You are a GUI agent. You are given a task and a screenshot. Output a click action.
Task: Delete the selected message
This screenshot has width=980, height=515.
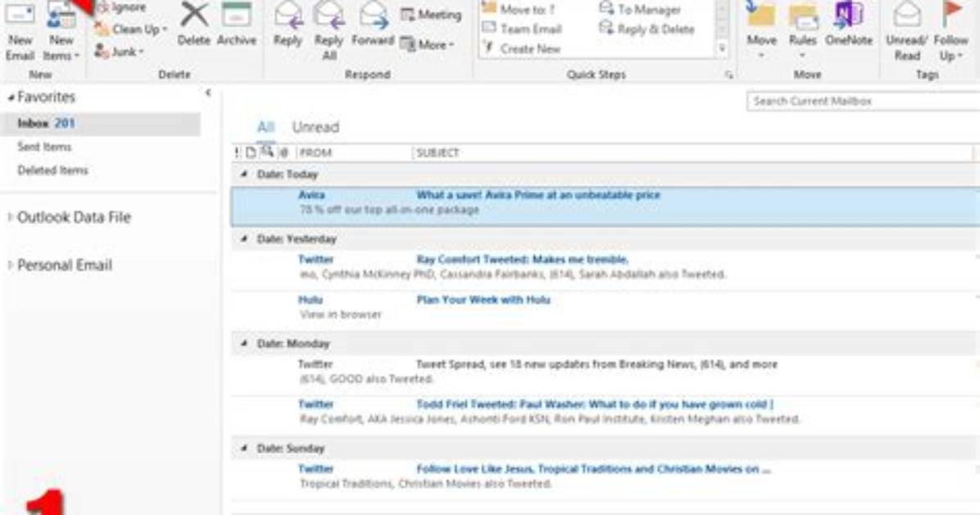coord(193,25)
